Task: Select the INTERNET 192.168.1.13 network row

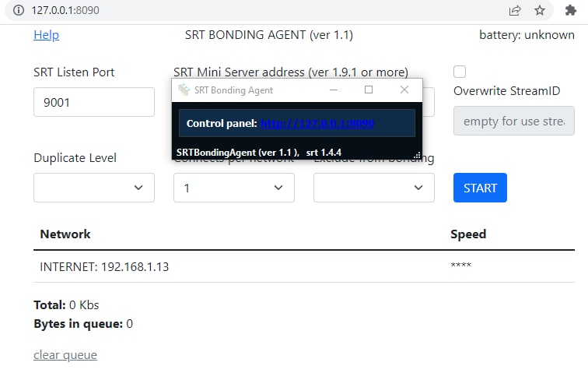Action: 104,266
